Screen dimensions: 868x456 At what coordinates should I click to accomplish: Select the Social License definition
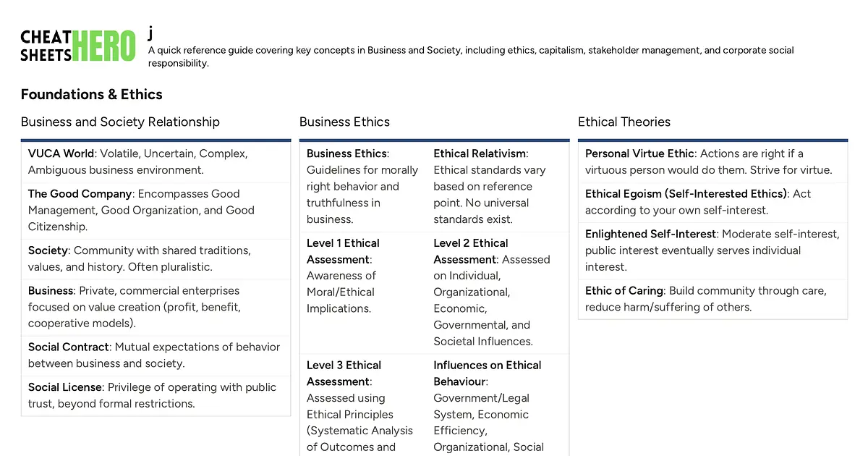click(x=156, y=395)
